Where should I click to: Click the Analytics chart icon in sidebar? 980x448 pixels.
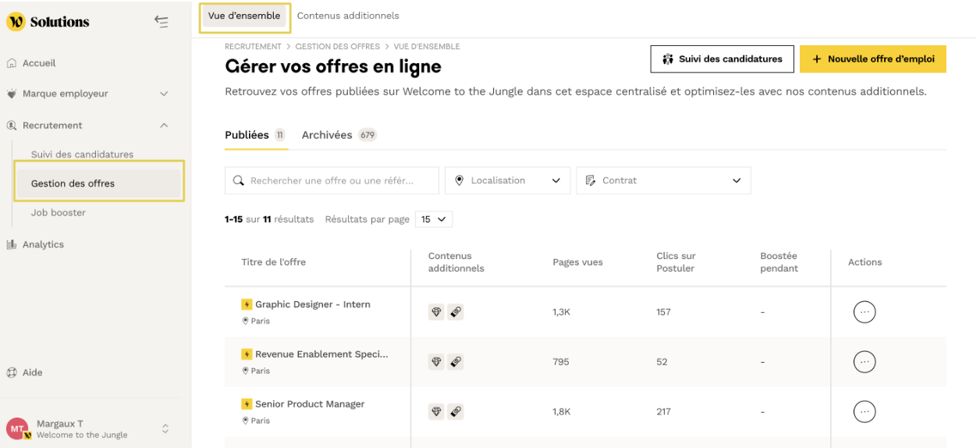pos(12,245)
